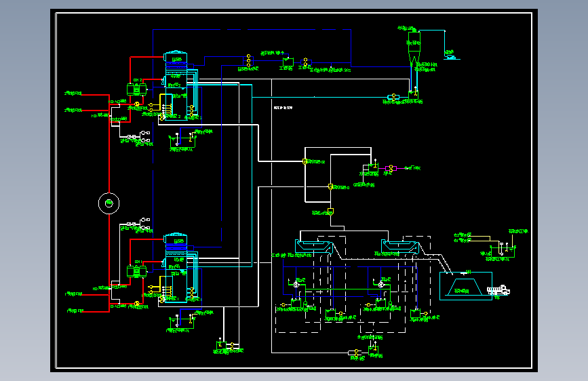Click the green heat exchanger beside the upper tower
588x381 pixels.
click(136, 89)
